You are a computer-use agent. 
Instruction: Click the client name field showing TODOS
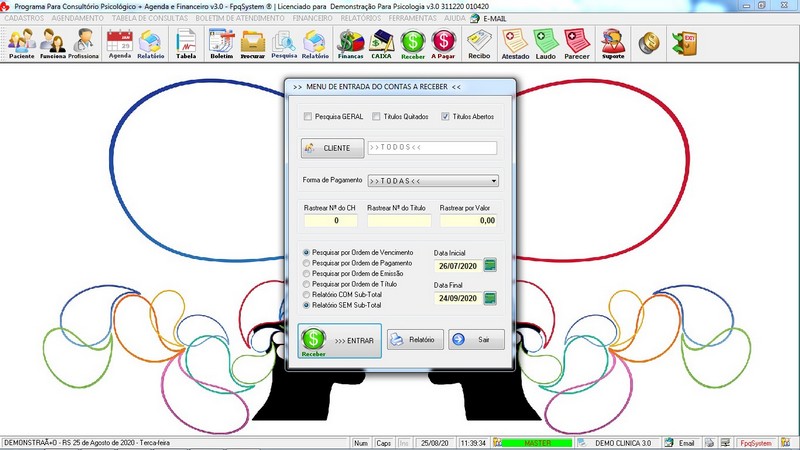coord(432,147)
